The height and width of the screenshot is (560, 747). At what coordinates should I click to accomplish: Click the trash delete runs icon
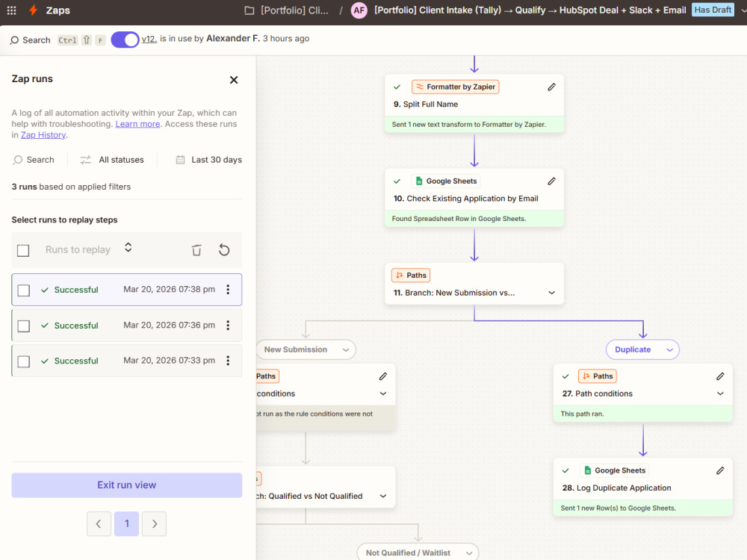pos(196,249)
